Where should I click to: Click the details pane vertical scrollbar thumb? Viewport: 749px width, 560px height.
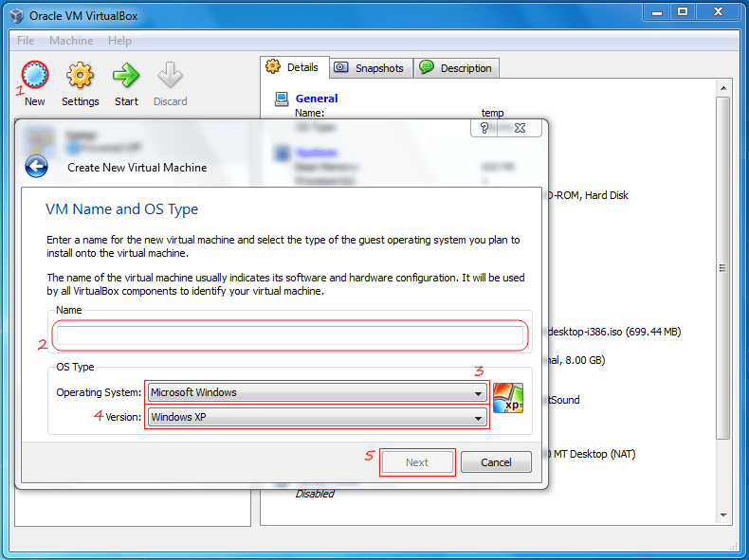click(x=723, y=268)
